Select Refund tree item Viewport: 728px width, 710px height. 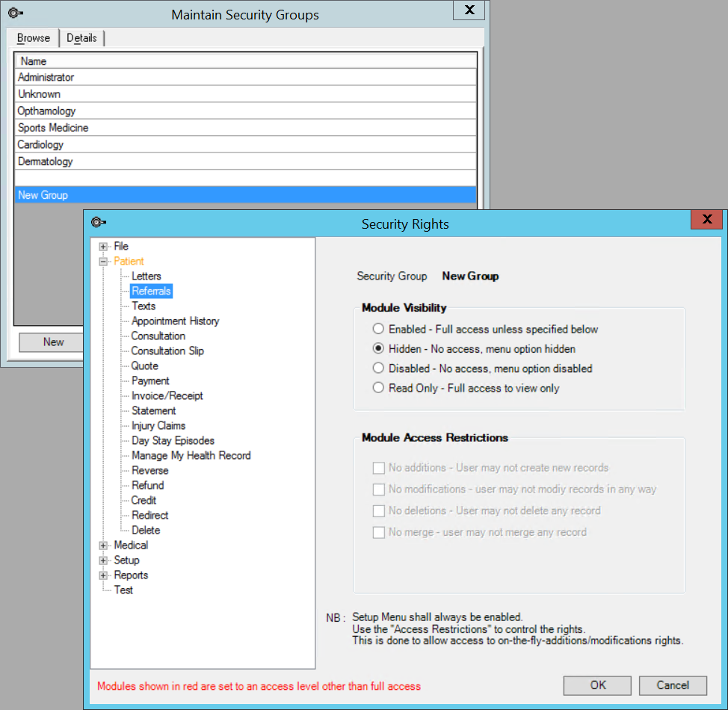point(148,485)
